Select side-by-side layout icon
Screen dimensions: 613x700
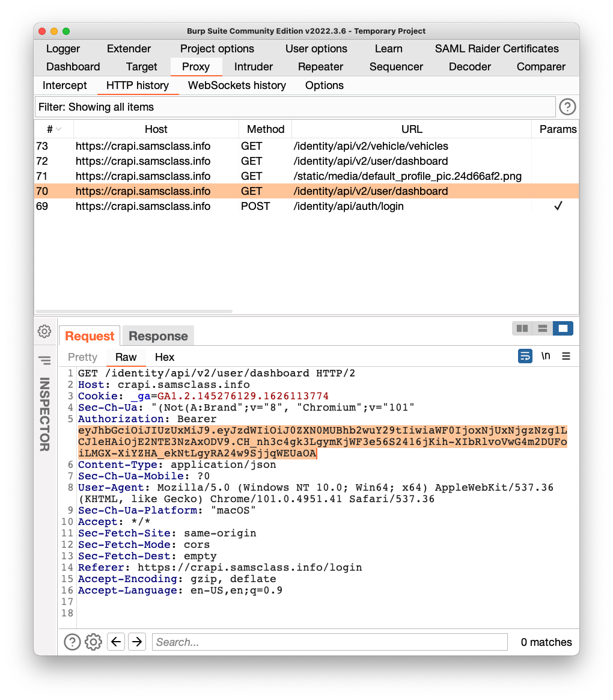point(522,328)
